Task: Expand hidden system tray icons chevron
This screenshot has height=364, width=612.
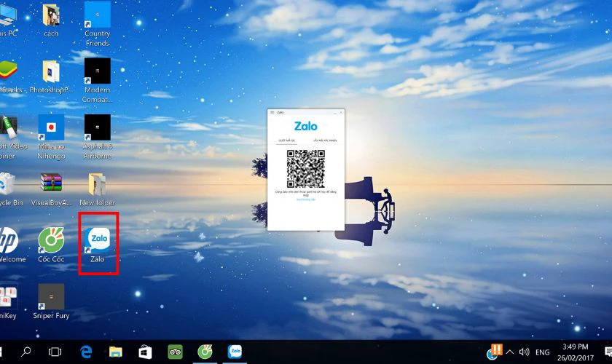Action: coord(510,352)
